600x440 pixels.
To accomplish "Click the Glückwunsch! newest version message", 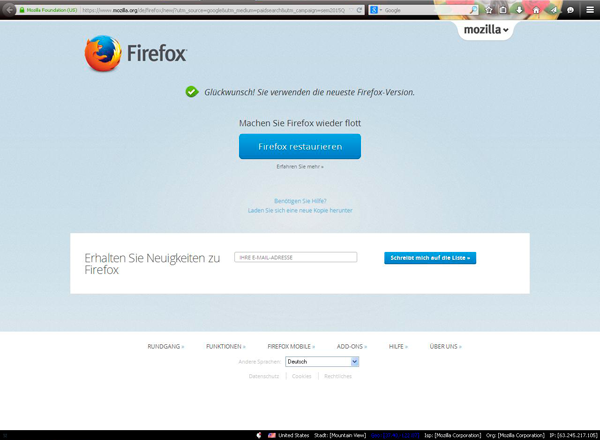I will pyautogui.click(x=309, y=92).
